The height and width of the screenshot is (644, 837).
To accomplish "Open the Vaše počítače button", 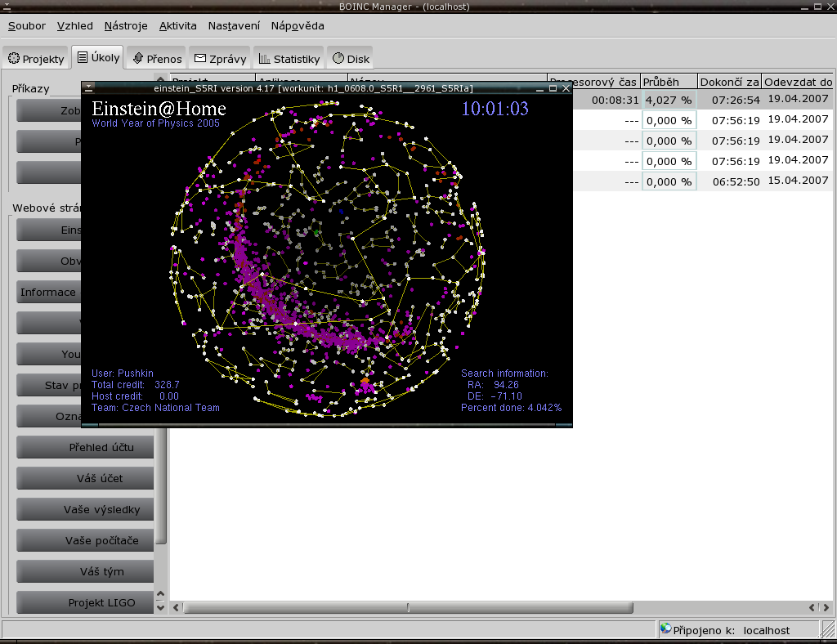I will [85, 540].
